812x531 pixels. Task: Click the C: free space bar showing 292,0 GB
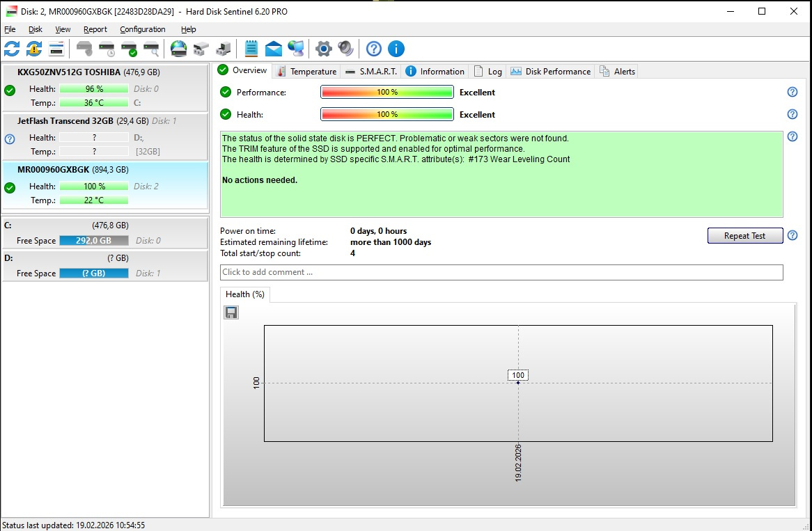coord(94,241)
